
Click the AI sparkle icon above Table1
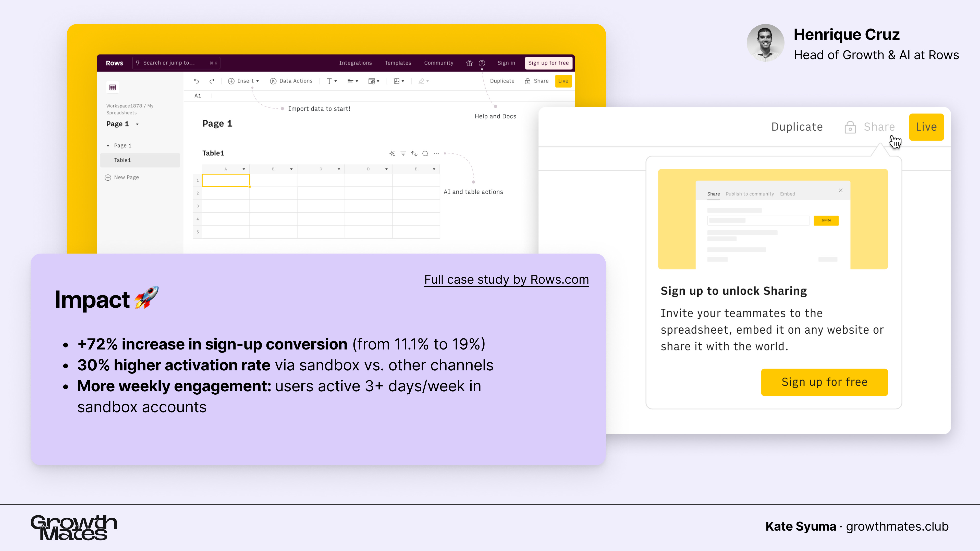click(392, 154)
